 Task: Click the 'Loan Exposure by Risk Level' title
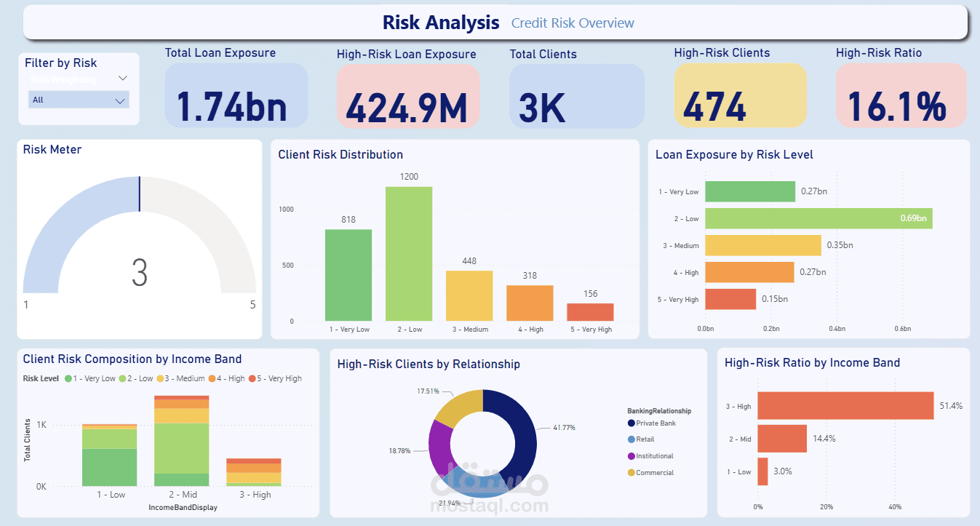pos(734,154)
